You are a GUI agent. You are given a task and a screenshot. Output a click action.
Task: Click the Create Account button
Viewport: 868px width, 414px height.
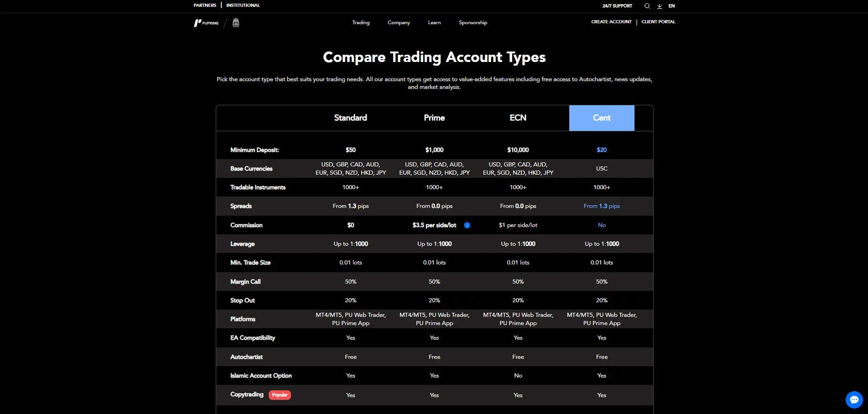coord(611,22)
